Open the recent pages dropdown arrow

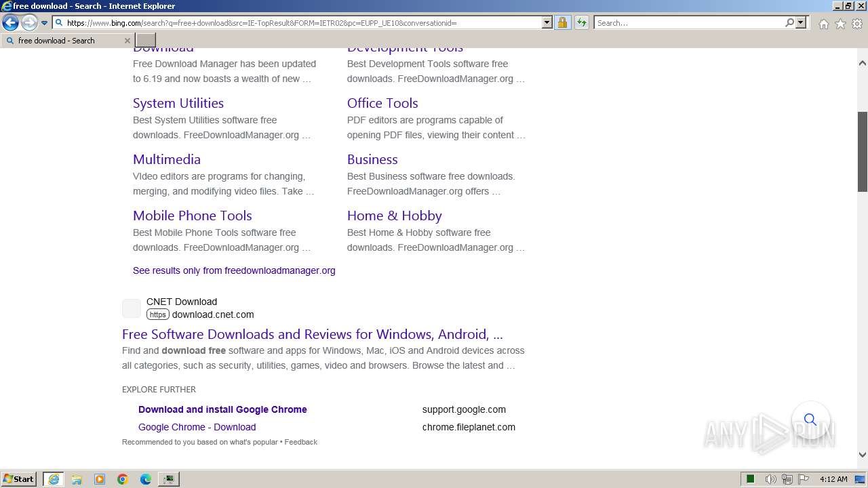coord(44,23)
